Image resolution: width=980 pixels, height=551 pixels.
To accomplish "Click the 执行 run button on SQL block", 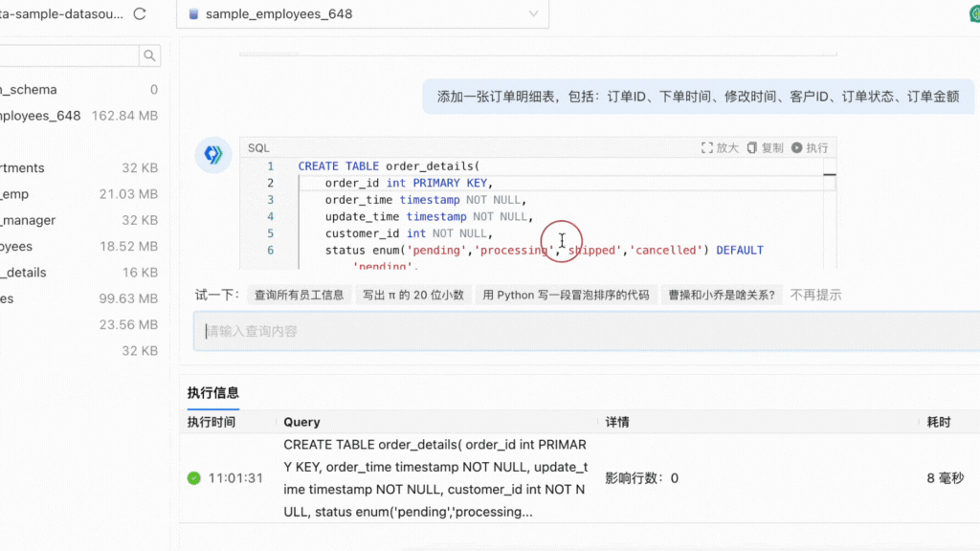I will point(810,148).
